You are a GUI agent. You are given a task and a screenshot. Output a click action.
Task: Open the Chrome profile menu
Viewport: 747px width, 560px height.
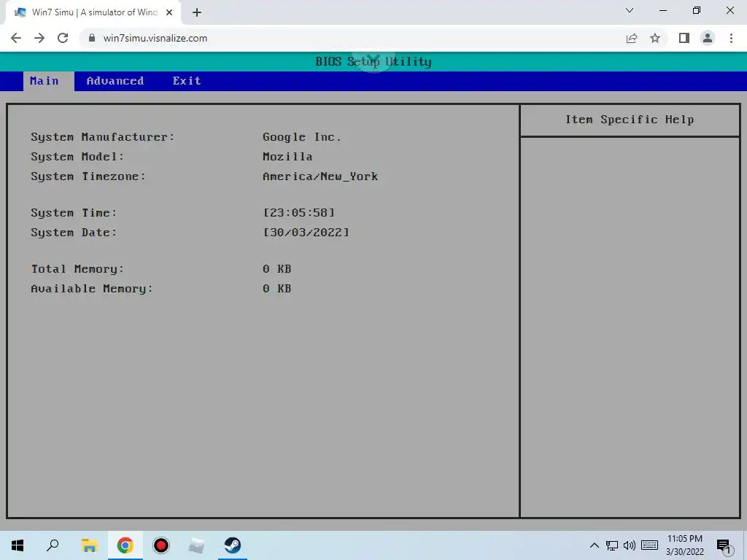[x=708, y=38]
